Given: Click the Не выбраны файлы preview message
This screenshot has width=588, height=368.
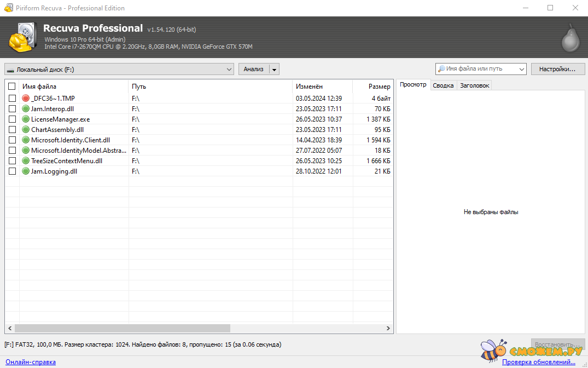Looking at the screenshot, I should tap(491, 212).
